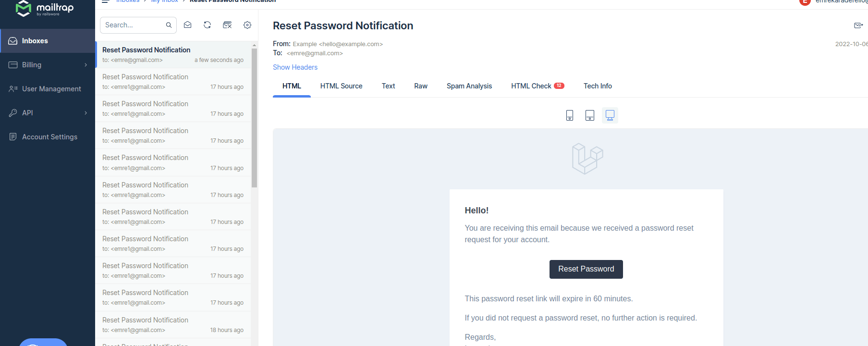This screenshot has height=346, width=868.
Task: Toggle the sidebar hamburger menu
Action: pyautogui.click(x=106, y=1)
